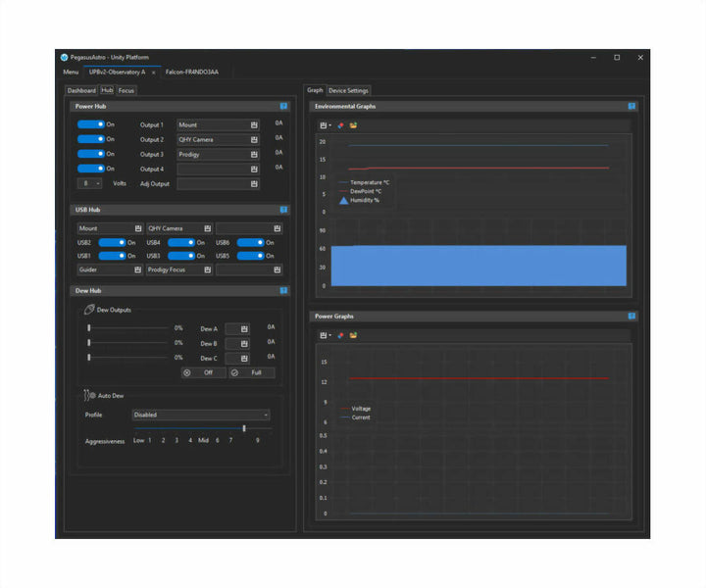The image size is (706, 588).
Task: Open the Power Hub help icon
Action: (283, 106)
